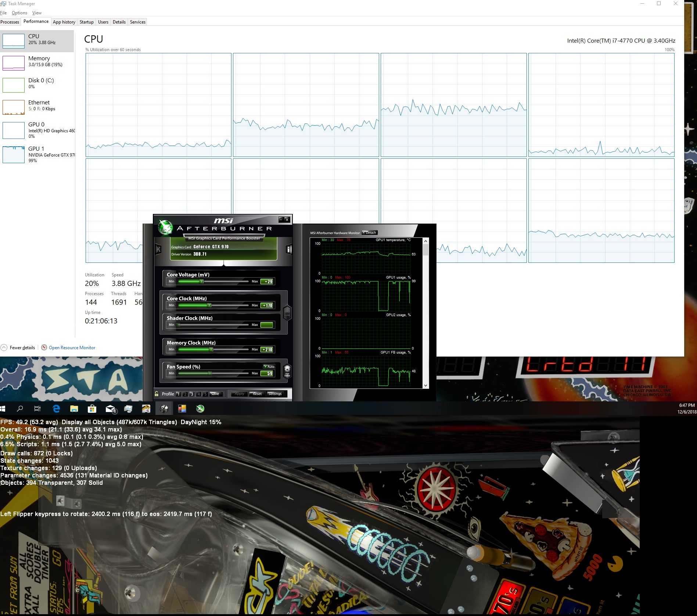
Task: Select Disk 0 (C:) in performance sidebar
Action: pos(37,85)
